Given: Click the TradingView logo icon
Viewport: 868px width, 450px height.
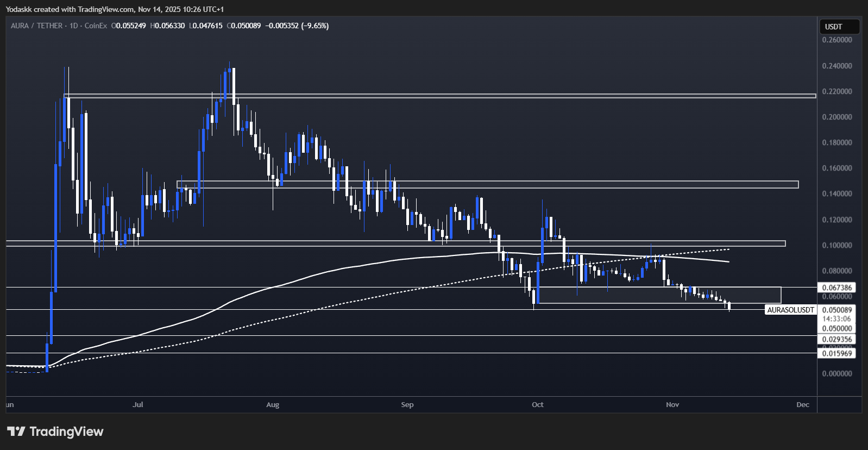Looking at the screenshot, I should [16, 432].
